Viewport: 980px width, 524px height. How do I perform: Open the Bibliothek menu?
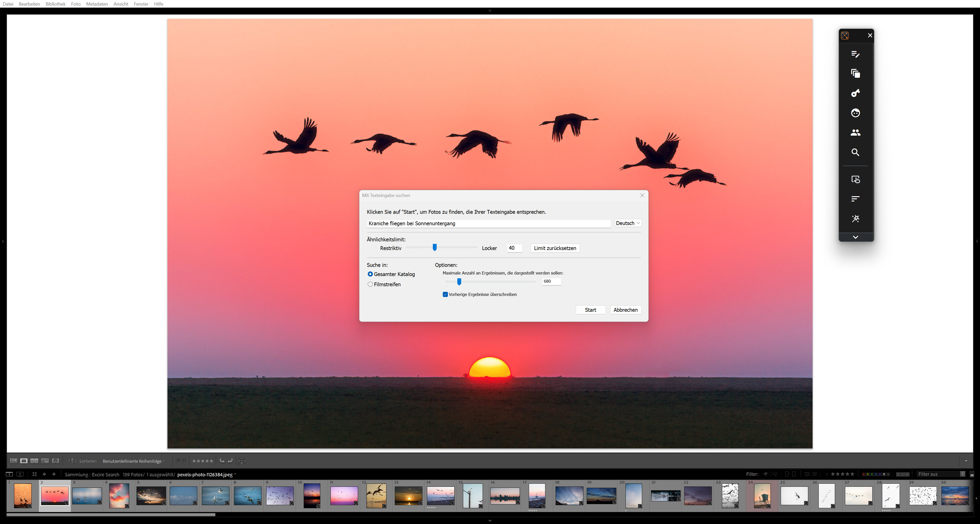tap(56, 4)
